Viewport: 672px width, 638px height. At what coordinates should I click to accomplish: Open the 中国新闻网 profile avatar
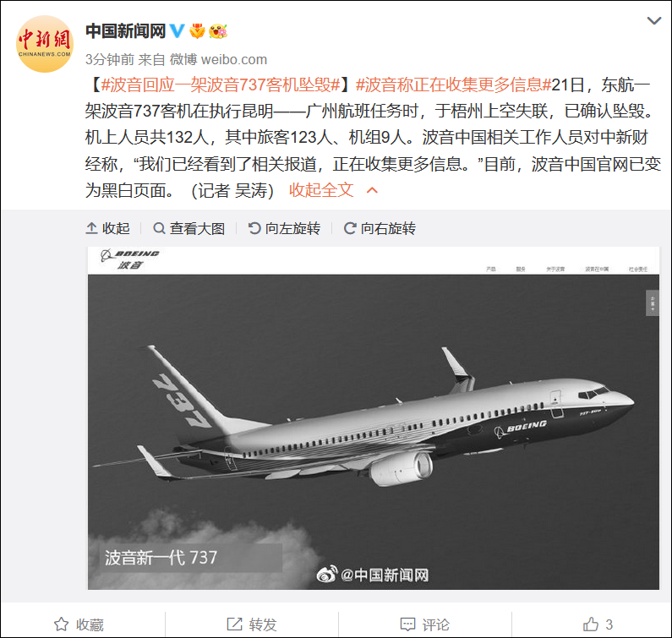(x=45, y=44)
